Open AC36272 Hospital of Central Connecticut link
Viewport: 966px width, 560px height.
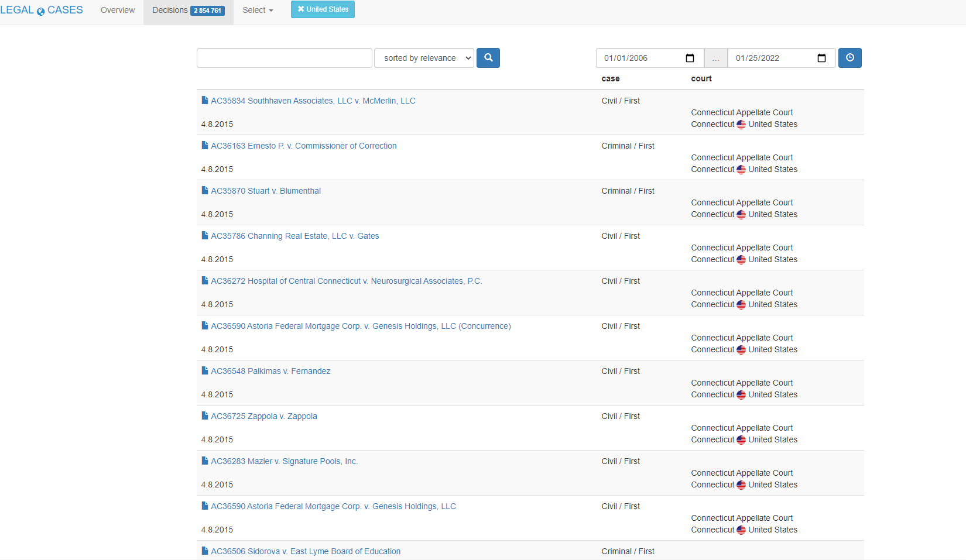click(x=347, y=281)
